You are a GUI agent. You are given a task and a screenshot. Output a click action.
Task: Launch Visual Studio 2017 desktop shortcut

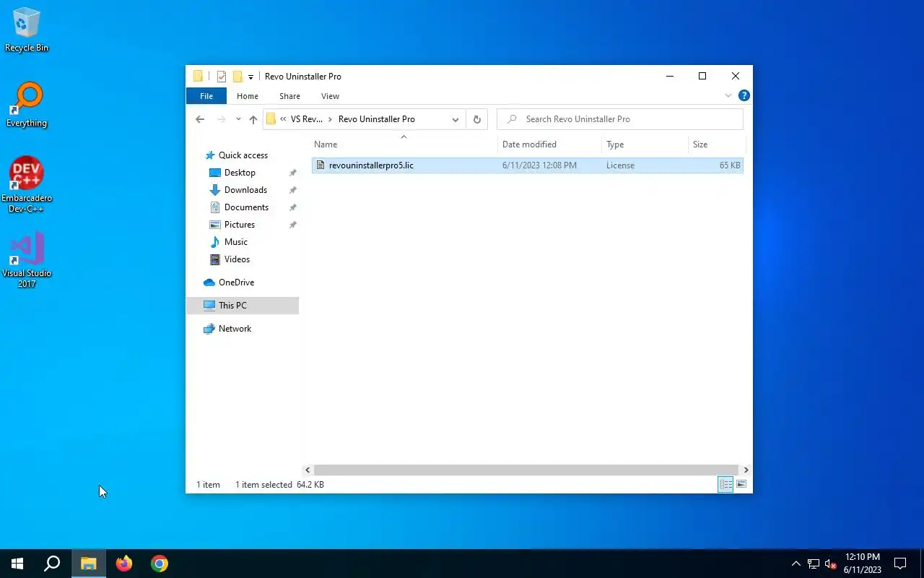27,260
